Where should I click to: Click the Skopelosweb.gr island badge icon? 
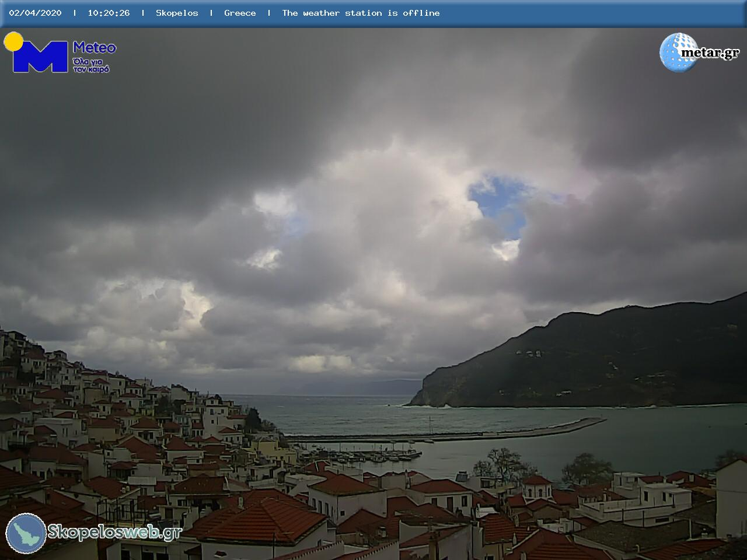tap(26, 533)
